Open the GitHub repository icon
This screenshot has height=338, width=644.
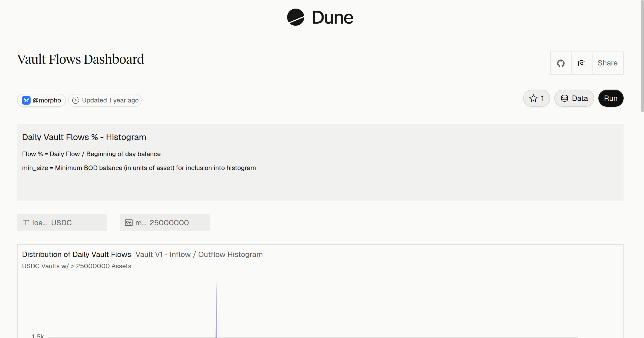click(x=561, y=63)
